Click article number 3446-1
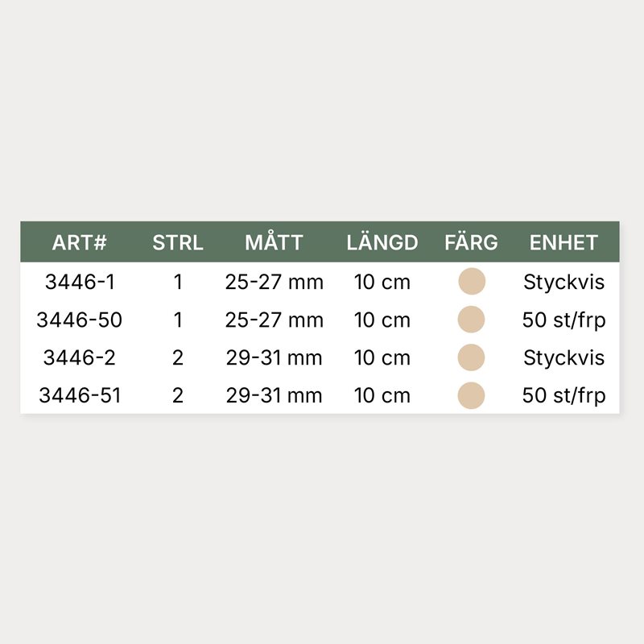Screen dimensions: 644x644 pos(80,282)
